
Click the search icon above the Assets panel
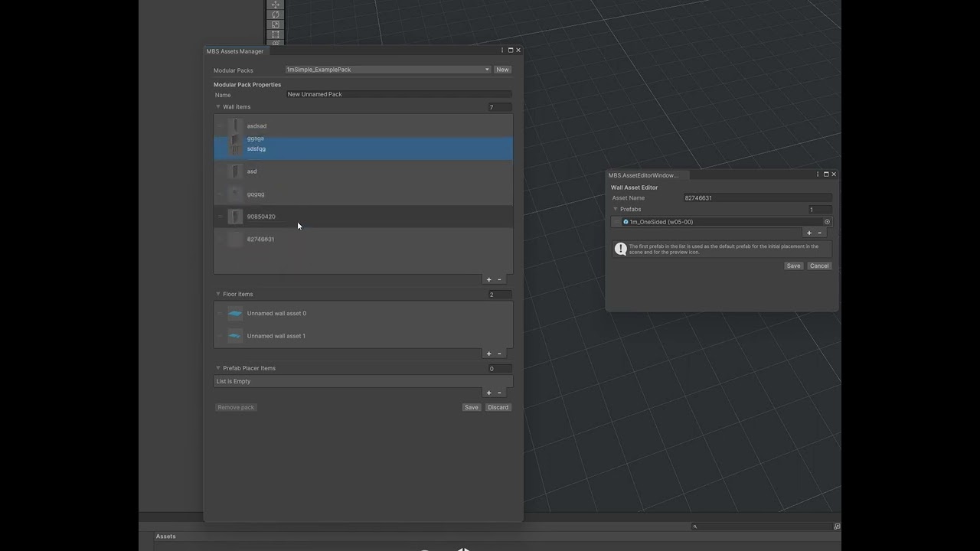pos(695,526)
